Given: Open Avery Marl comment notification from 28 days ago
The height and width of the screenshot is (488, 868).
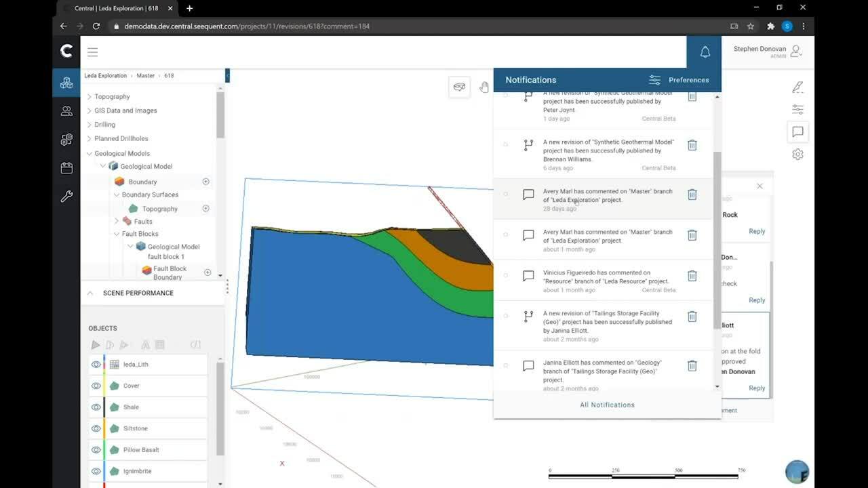Looking at the screenshot, I should click(x=604, y=199).
